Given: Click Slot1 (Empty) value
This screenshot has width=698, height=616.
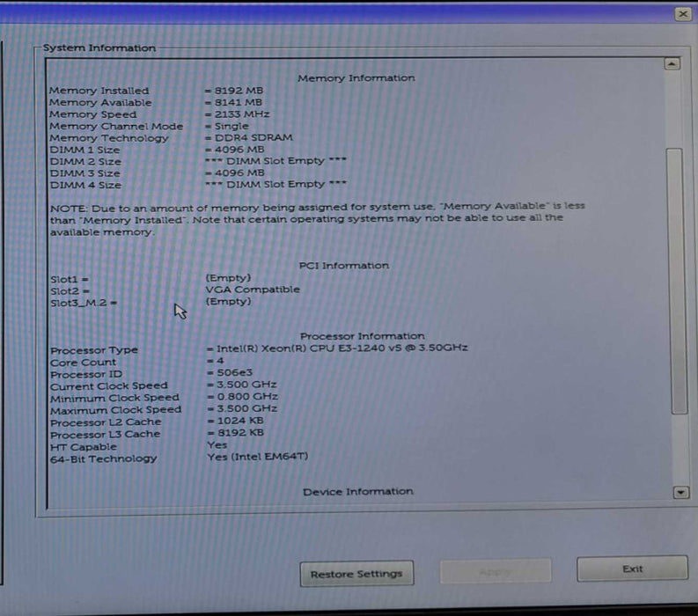Looking at the screenshot, I should [228, 278].
